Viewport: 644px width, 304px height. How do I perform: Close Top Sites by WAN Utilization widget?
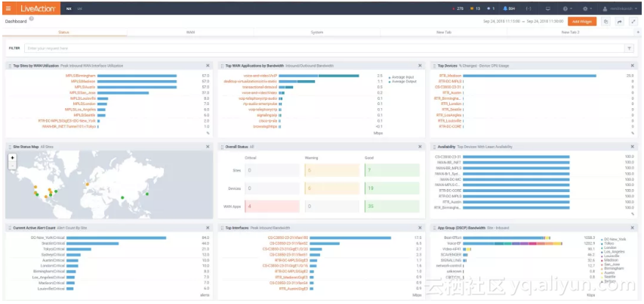(208, 65)
